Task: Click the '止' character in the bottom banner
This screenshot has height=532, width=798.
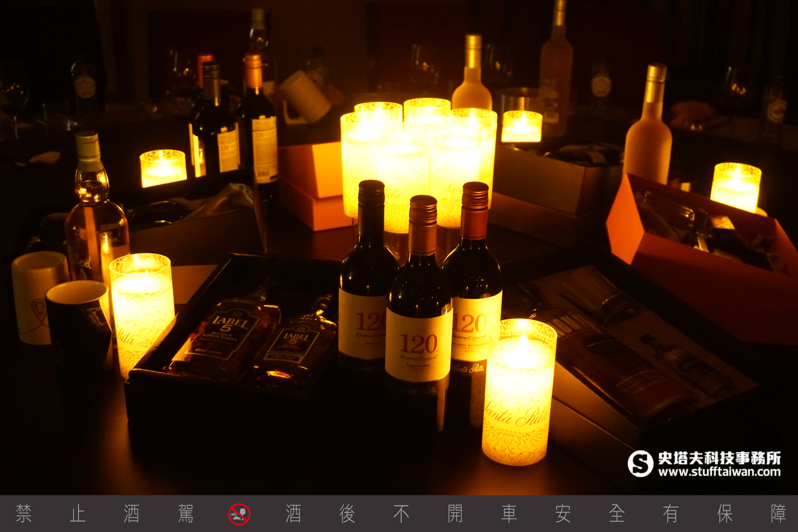Action: click(x=78, y=514)
